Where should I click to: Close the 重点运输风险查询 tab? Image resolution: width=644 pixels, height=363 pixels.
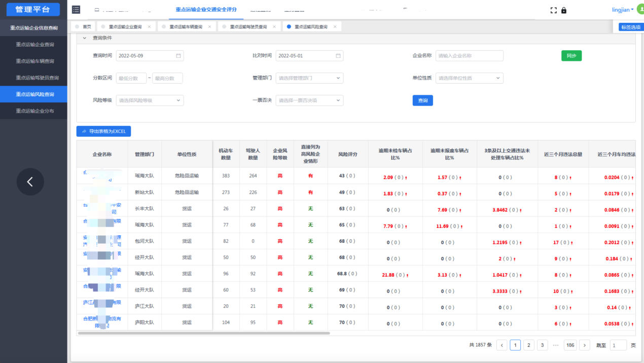(x=335, y=27)
